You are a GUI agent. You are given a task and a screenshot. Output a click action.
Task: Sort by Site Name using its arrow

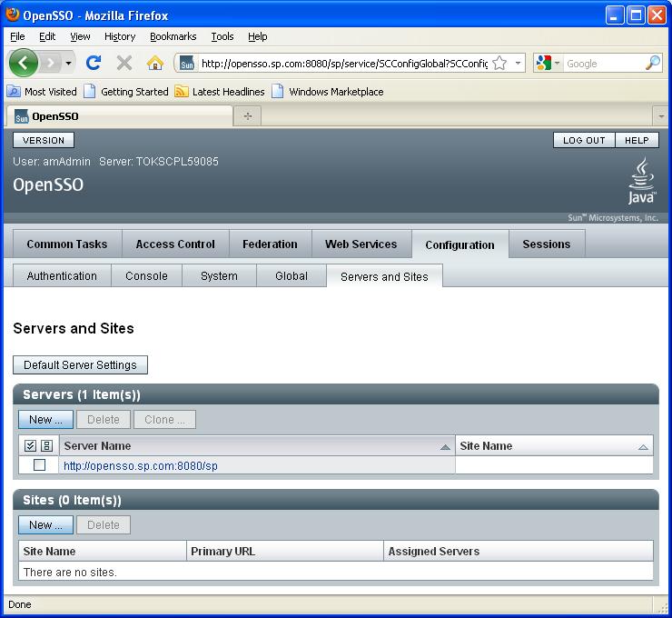coord(643,447)
